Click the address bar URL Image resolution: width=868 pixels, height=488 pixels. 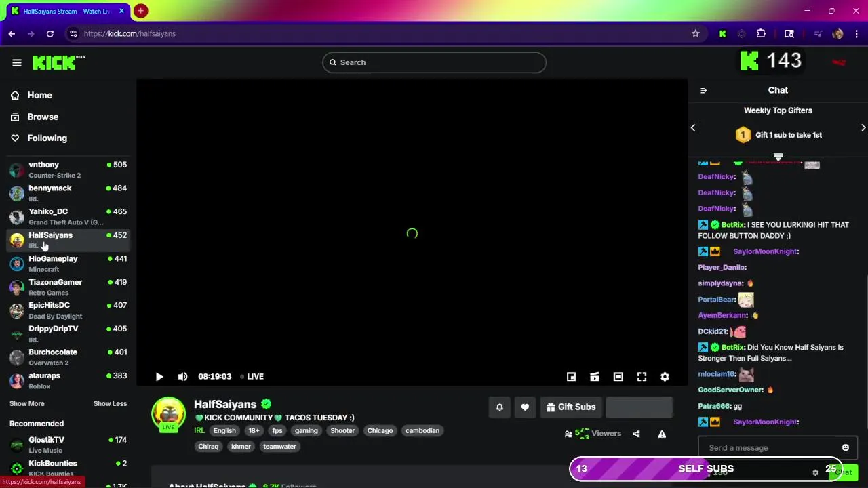tap(130, 33)
